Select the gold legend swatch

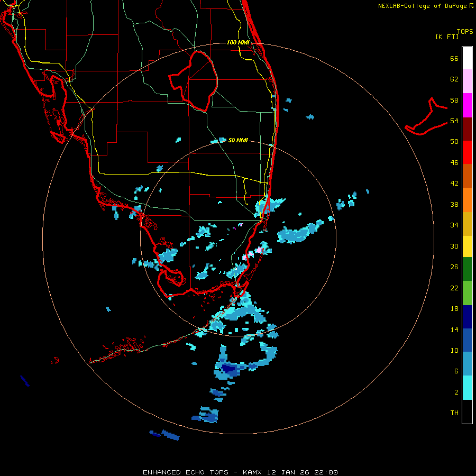click(x=467, y=224)
